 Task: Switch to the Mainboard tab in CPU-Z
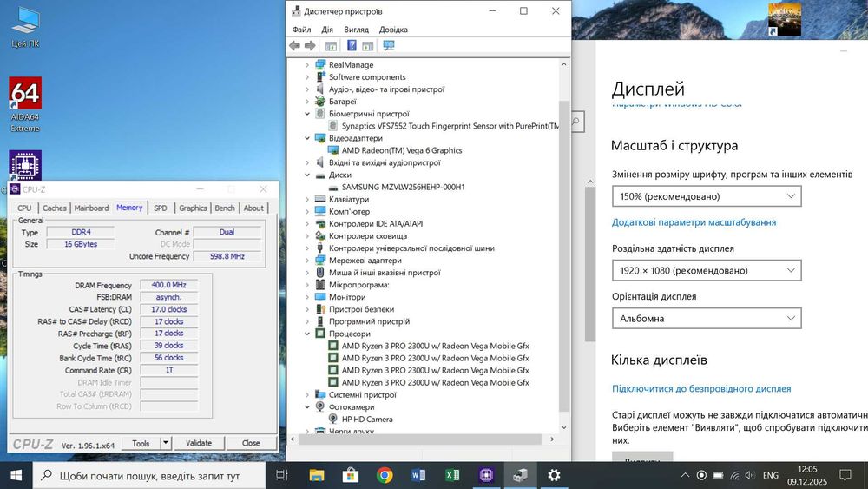[91, 208]
